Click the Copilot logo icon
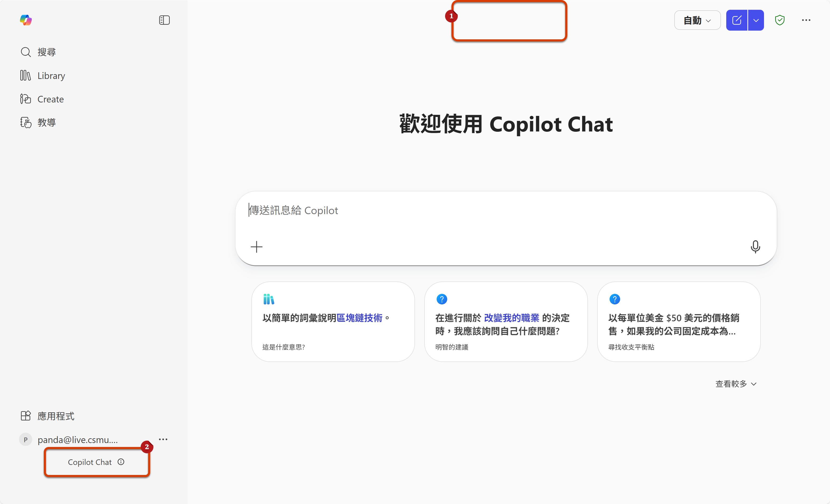This screenshot has width=830, height=504. point(26,20)
